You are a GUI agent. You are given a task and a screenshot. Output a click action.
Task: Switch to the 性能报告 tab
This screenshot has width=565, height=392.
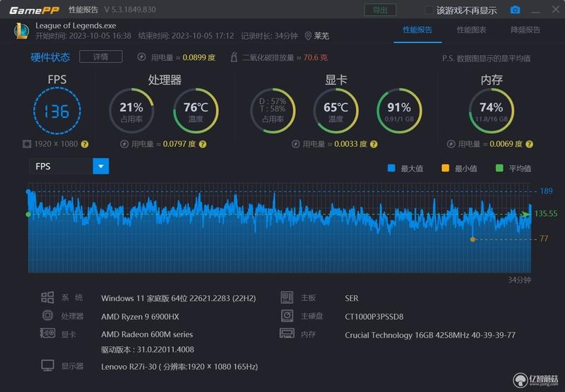pos(417,30)
